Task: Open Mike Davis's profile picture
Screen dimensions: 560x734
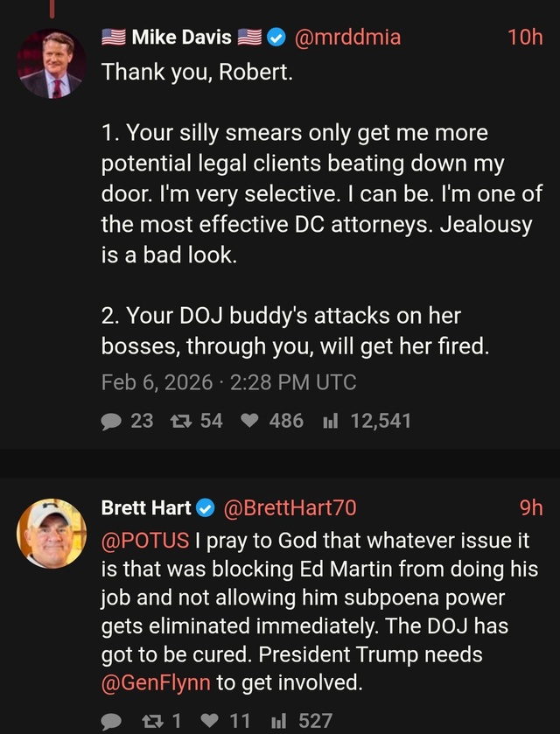Action: click(52, 64)
